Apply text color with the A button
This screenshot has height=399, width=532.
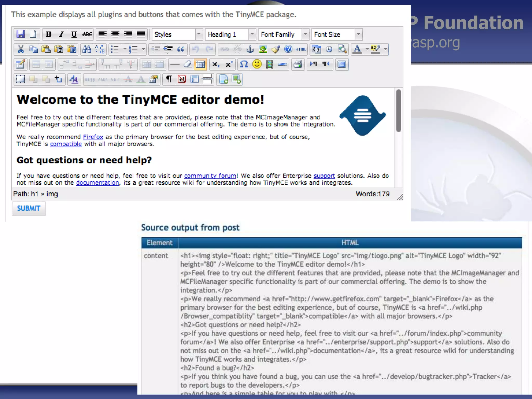(x=357, y=49)
